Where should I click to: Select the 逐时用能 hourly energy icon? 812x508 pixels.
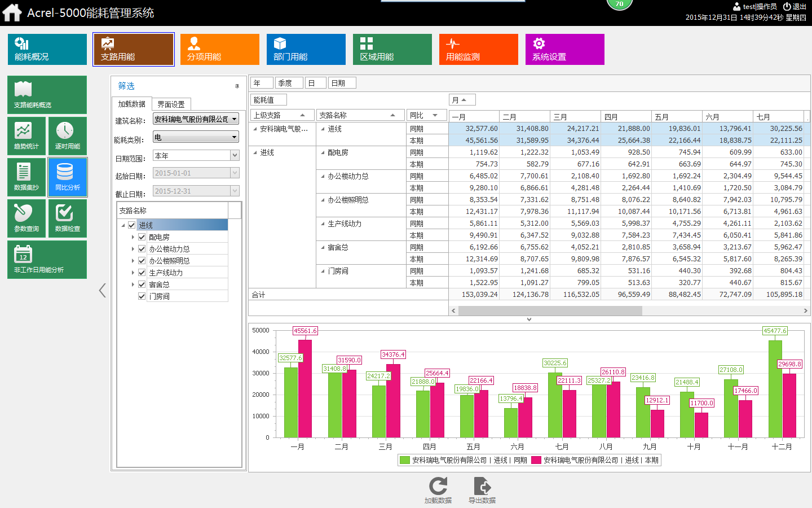67,135
